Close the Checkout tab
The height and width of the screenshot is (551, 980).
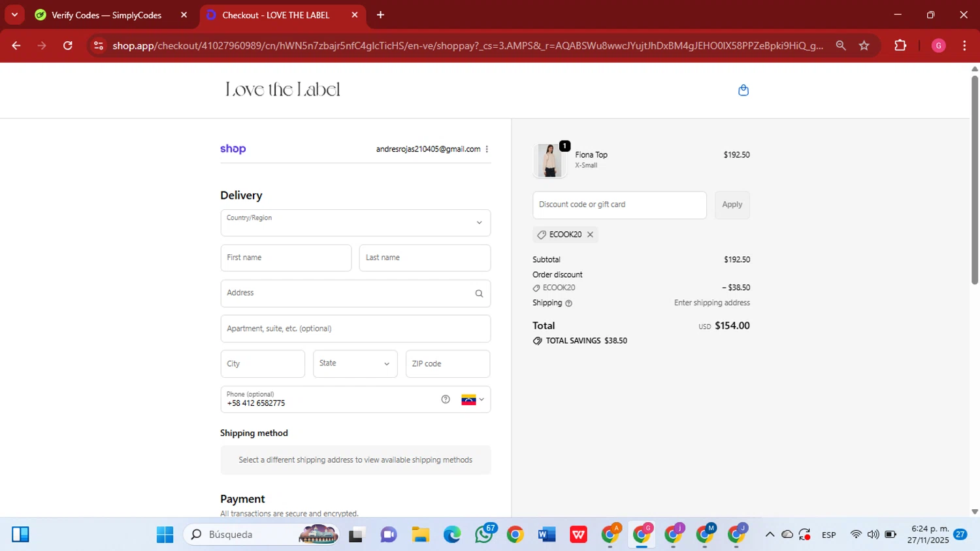pos(355,15)
